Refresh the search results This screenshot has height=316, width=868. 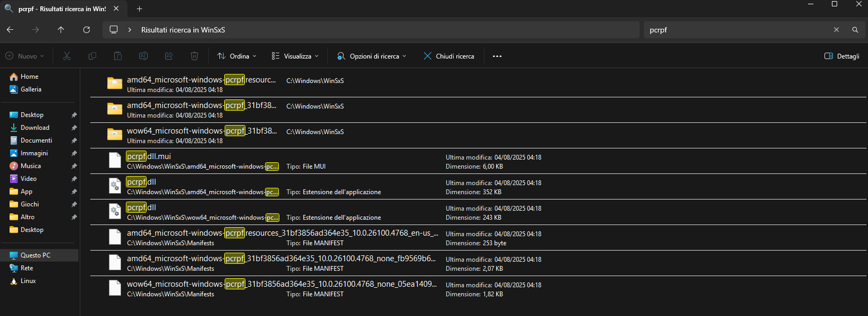(87, 30)
